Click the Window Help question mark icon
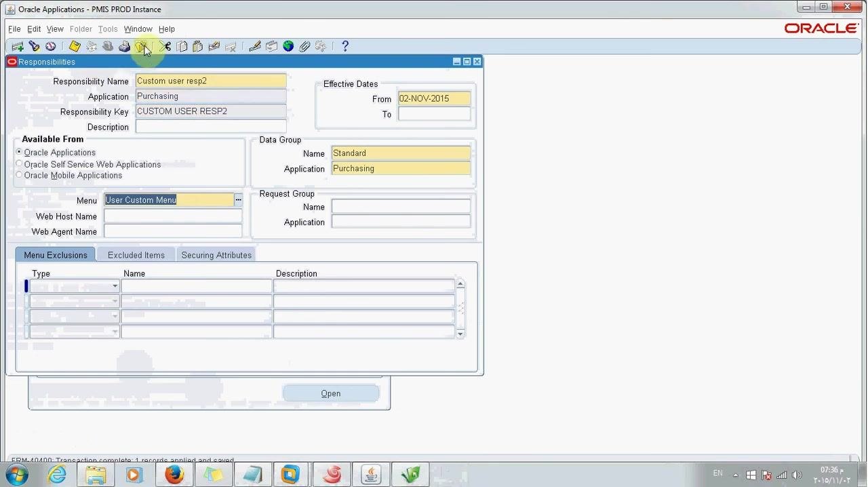The height and width of the screenshot is (487, 868). (345, 46)
